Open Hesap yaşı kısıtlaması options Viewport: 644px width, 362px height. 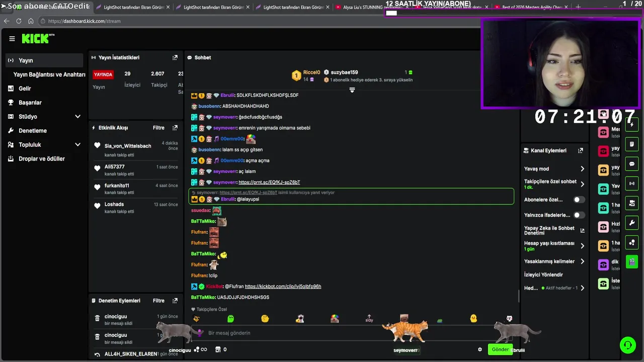tap(554, 246)
